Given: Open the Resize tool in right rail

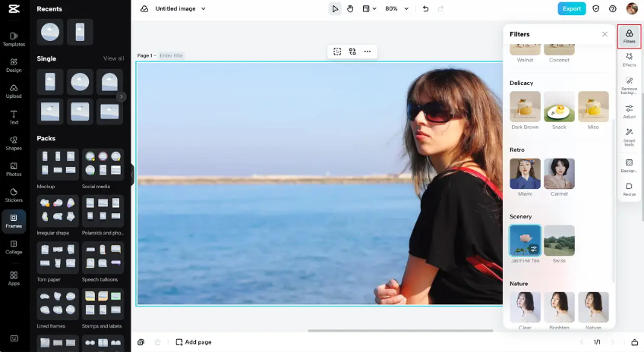Looking at the screenshot, I should click(x=630, y=189).
